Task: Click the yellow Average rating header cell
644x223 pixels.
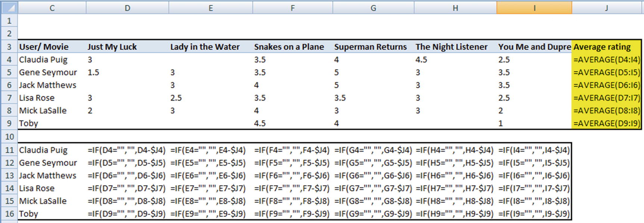Action: pos(606,47)
